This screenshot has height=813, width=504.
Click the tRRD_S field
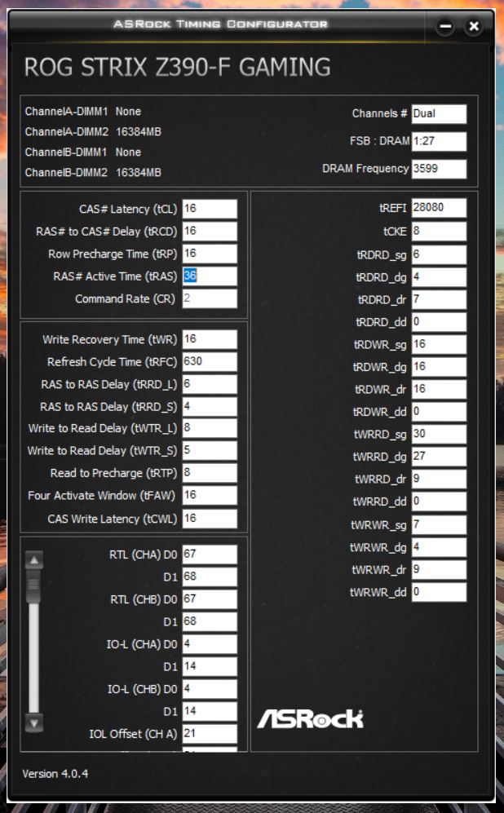click(210, 406)
